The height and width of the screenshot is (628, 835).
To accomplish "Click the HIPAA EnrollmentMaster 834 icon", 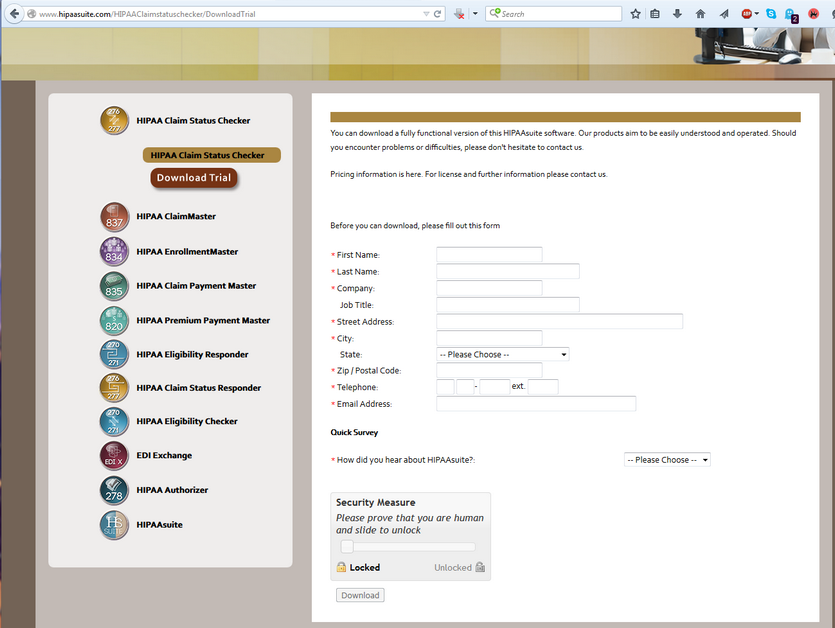I will click(115, 252).
